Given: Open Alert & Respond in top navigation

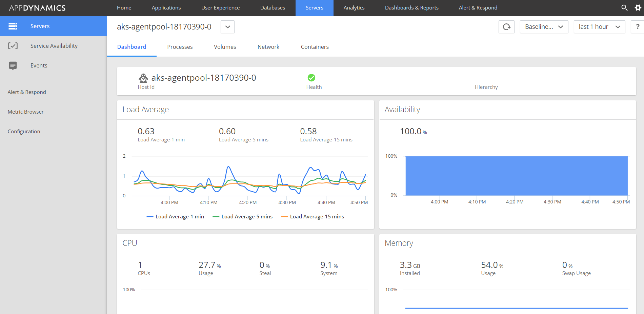Looking at the screenshot, I should click(x=478, y=8).
